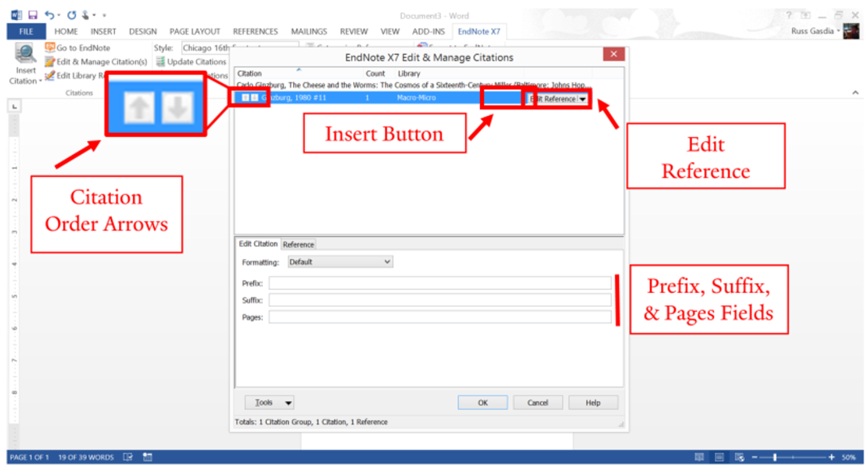Switch to the INSERT ribbon tab
This screenshot has height=473, width=868.
pyautogui.click(x=103, y=31)
